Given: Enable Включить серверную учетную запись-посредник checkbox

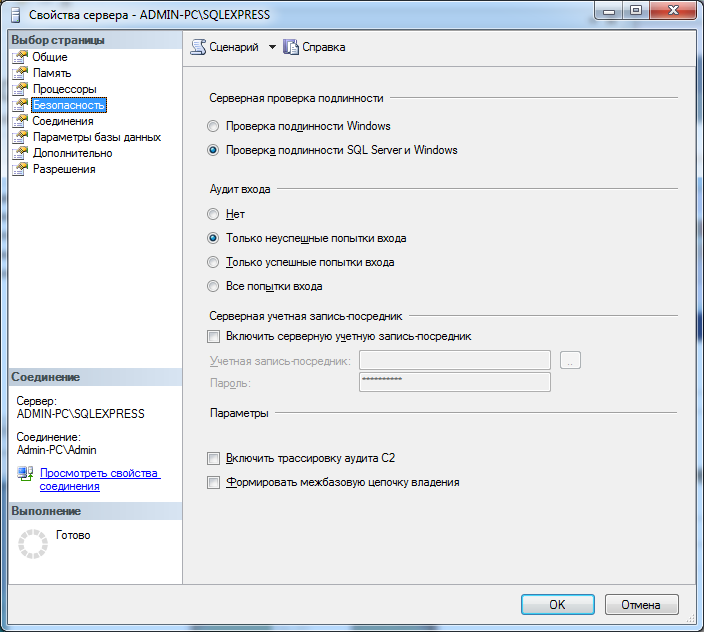Looking at the screenshot, I should coord(213,336).
